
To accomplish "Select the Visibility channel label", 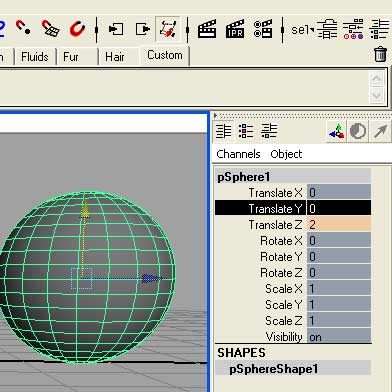I will tap(284, 337).
